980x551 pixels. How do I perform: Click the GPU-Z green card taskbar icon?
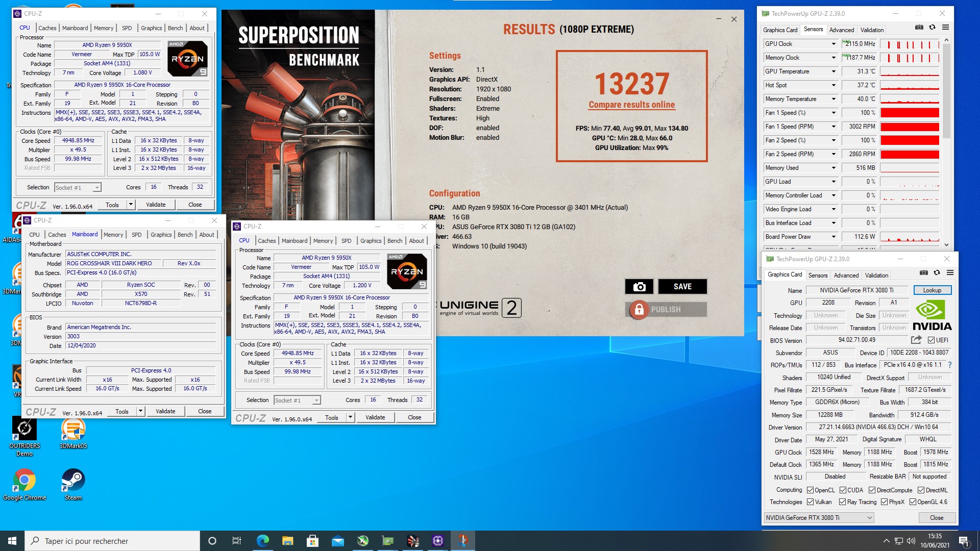[x=388, y=541]
